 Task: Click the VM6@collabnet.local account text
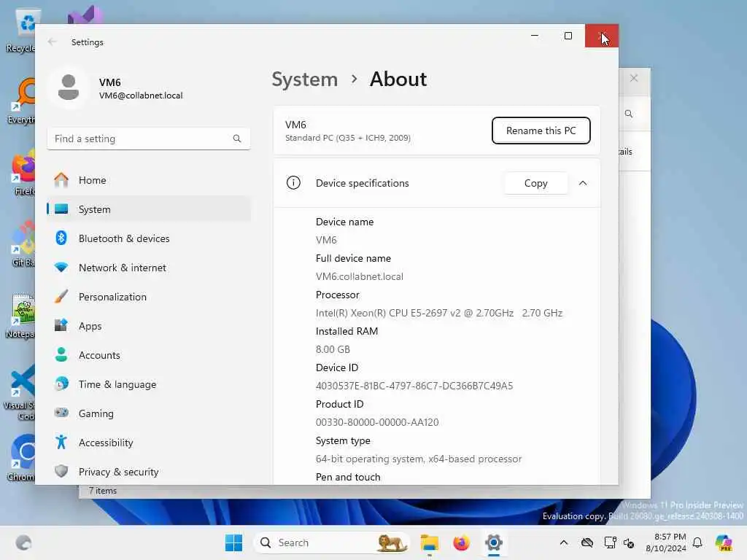click(x=141, y=96)
